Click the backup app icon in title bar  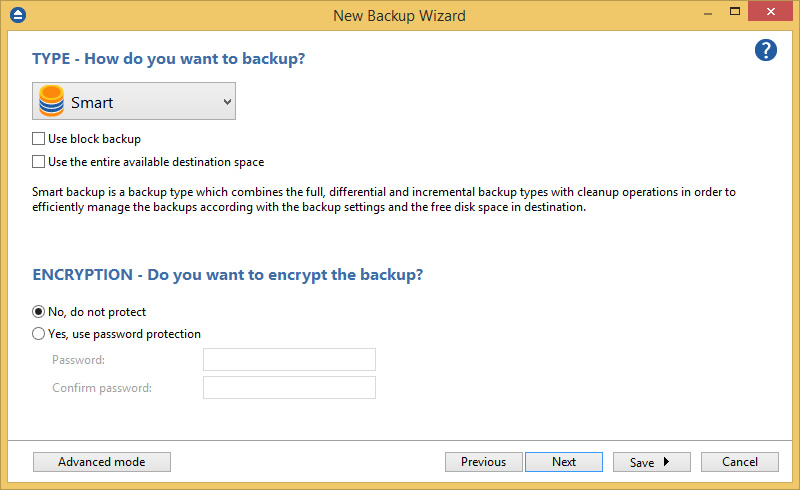pyautogui.click(x=16, y=15)
